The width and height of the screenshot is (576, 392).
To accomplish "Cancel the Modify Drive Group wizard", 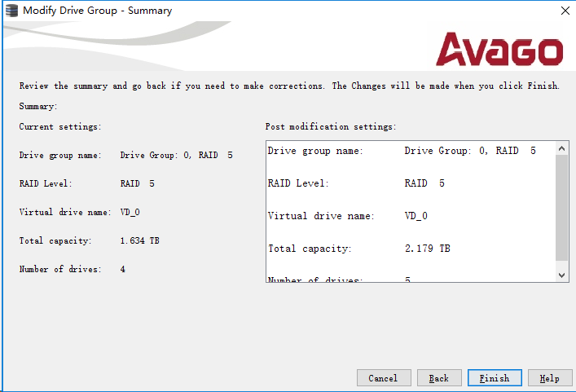I will (383, 378).
